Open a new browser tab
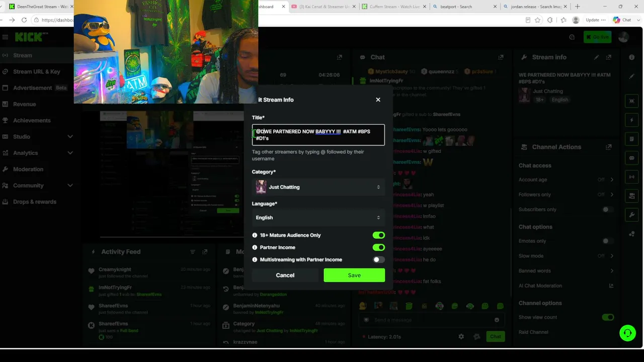The width and height of the screenshot is (644, 362). 577,7
